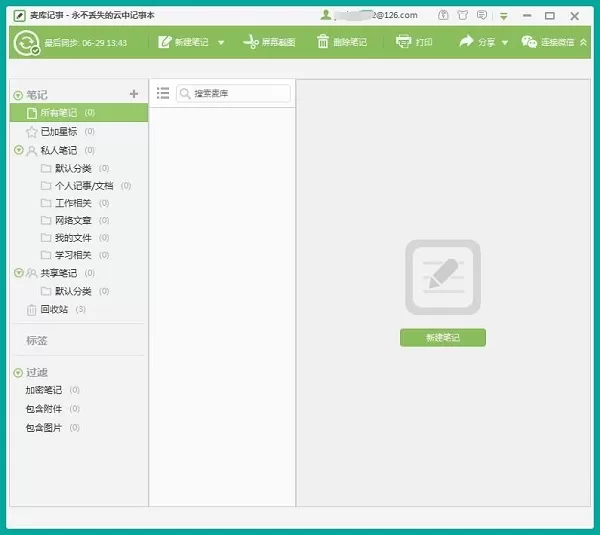The width and height of the screenshot is (600, 535).
Task: Click the scissors icon of 屏幕截图
Action: pyautogui.click(x=251, y=42)
